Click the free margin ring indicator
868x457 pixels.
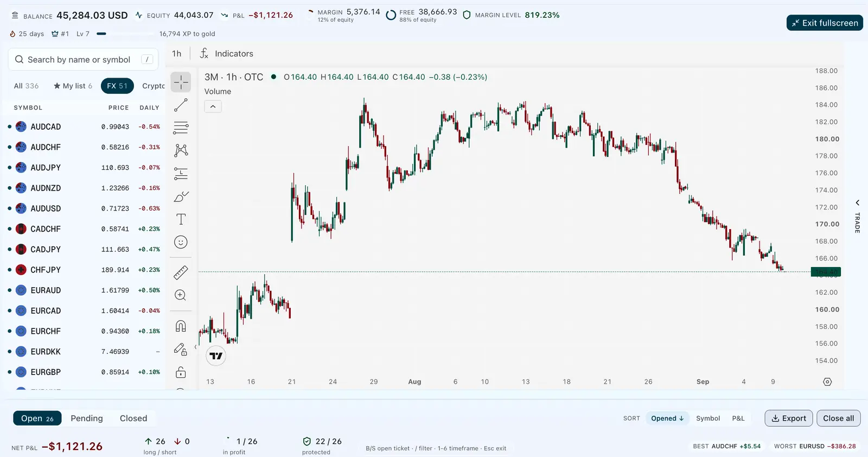click(x=391, y=15)
